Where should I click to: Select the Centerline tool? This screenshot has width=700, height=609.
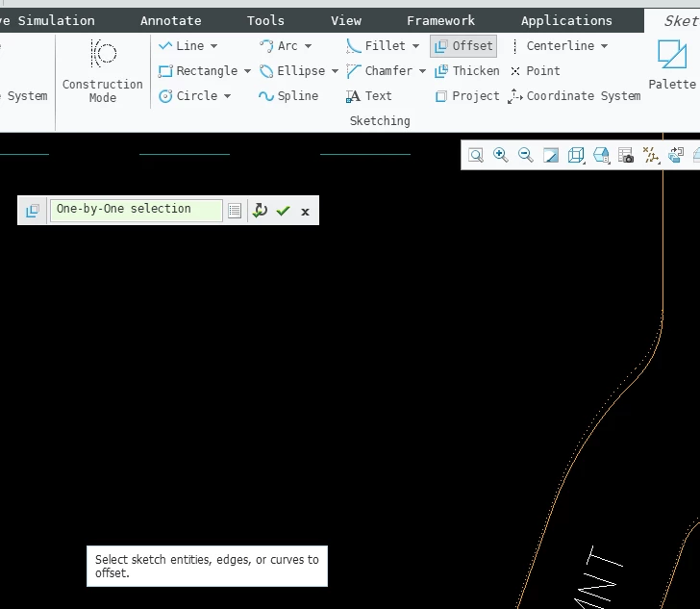coord(553,45)
